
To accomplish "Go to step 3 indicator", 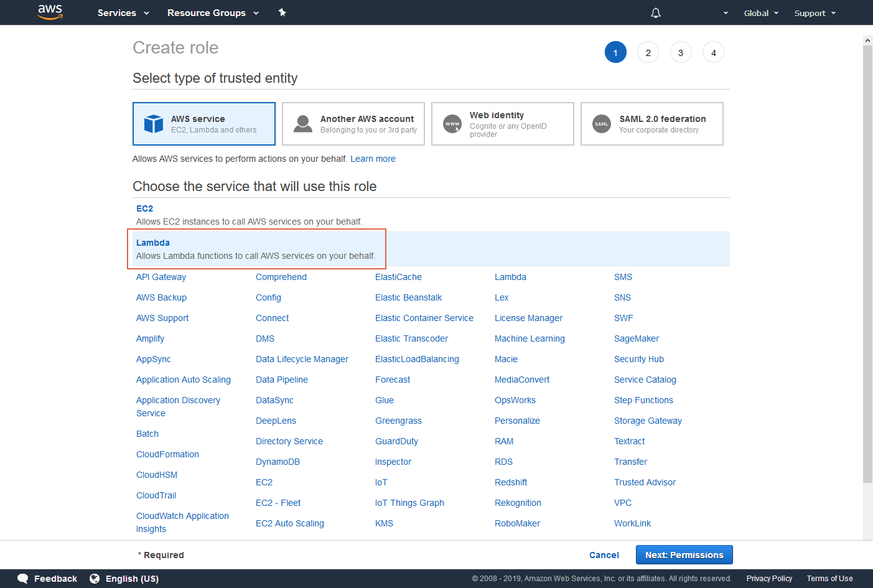I will pyautogui.click(x=681, y=52).
